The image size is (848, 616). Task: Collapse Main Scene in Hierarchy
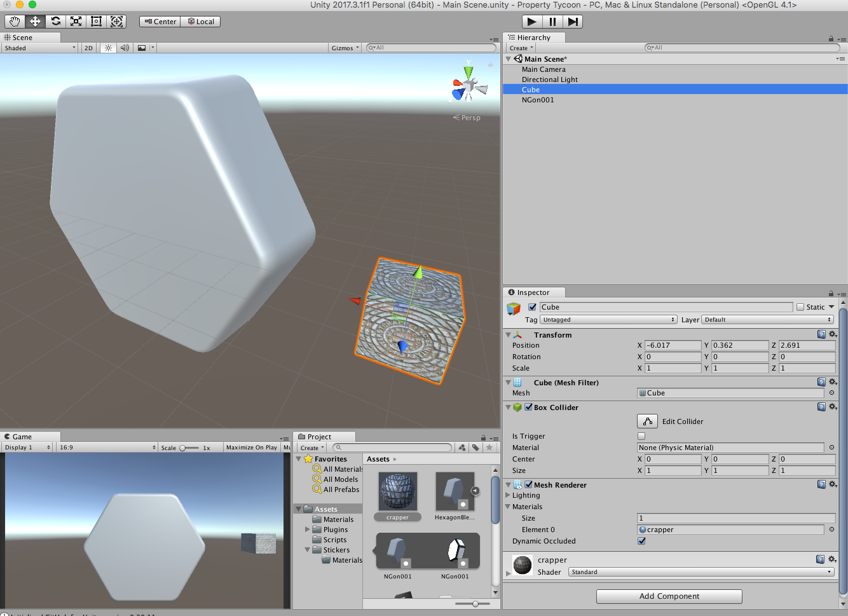(x=509, y=58)
